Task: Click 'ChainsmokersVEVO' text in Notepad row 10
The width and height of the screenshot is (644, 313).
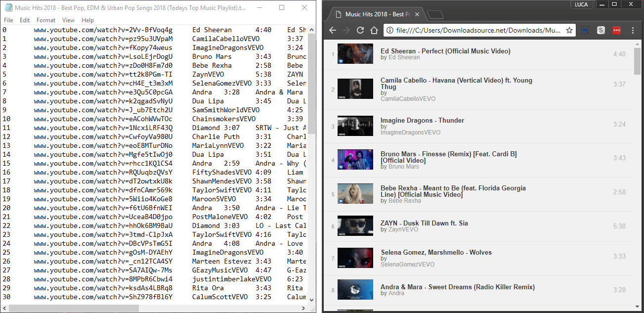Action: pyautogui.click(x=224, y=119)
